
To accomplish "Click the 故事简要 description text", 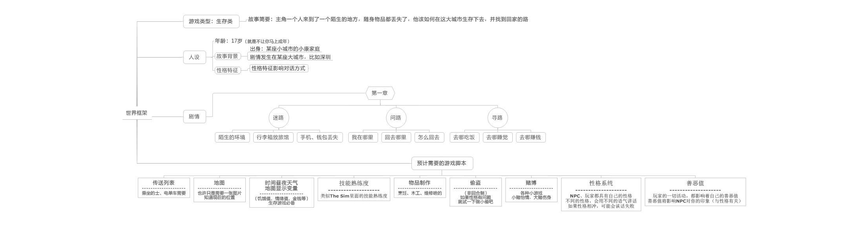I will click(x=388, y=19).
